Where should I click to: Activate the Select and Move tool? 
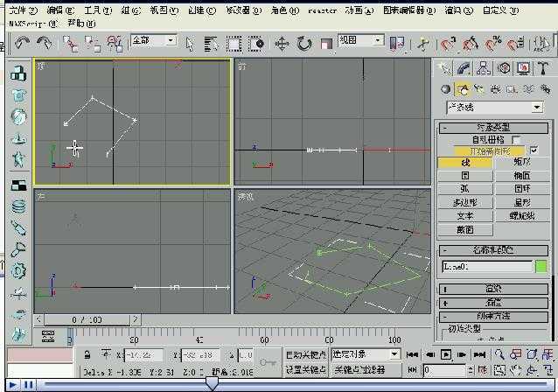coord(282,44)
